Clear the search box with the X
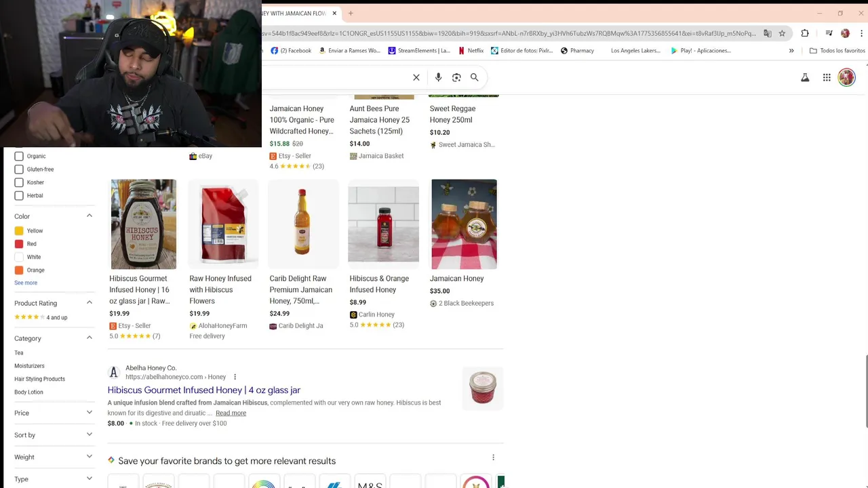The width and height of the screenshot is (868, 488). pyautogui.click(x=416, y=77)
